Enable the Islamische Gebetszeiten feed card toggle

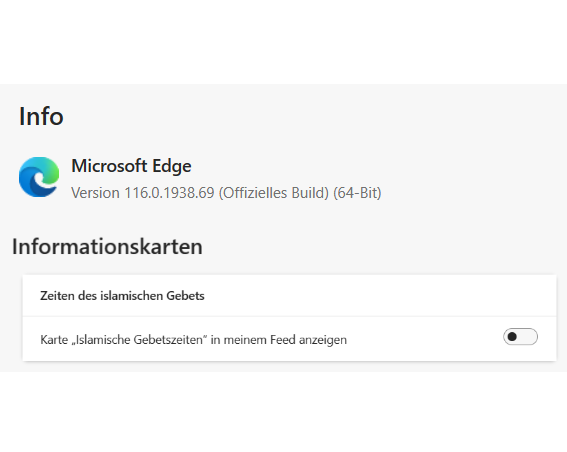tap(520, 337)
